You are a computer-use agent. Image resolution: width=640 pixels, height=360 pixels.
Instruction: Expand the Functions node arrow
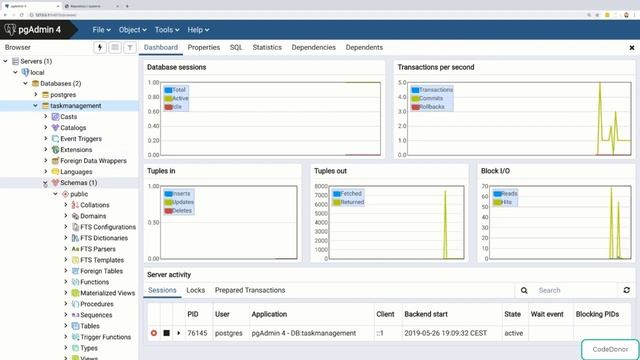point(66,282)
